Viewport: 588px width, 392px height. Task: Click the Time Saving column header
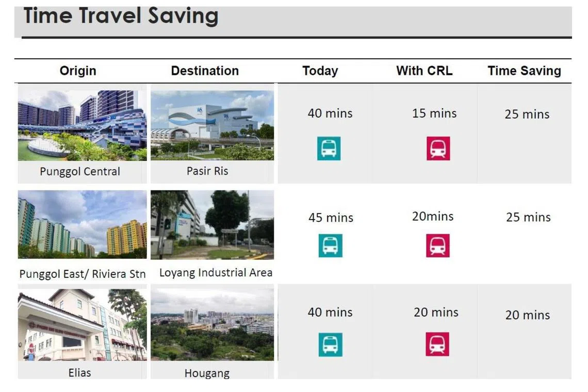click(x=525, y=71)
